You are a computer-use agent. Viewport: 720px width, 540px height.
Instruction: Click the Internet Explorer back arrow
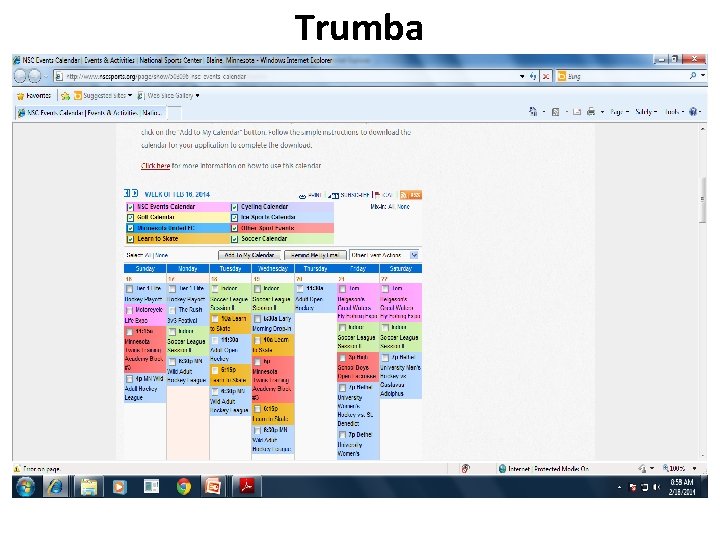[x=20, y=76]
